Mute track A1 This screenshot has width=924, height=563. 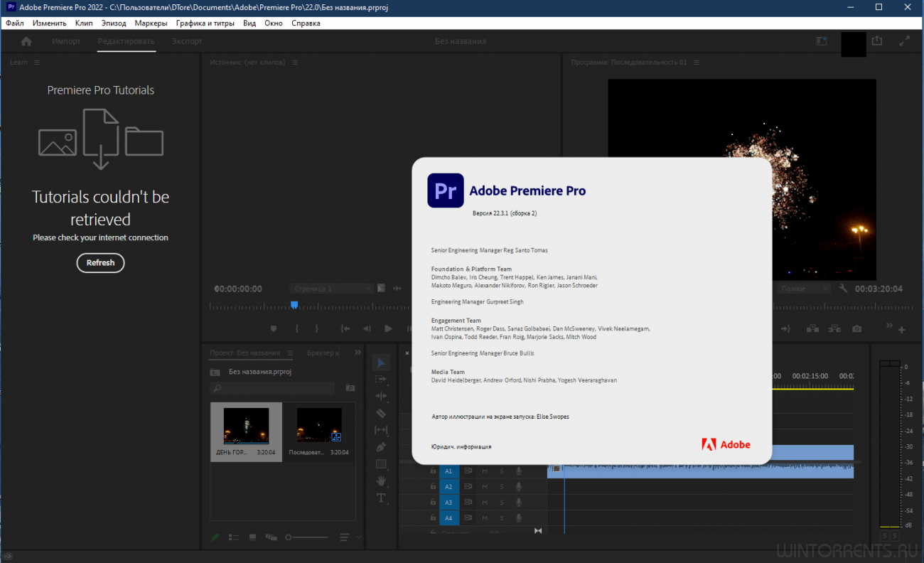[x=485, y=471]
